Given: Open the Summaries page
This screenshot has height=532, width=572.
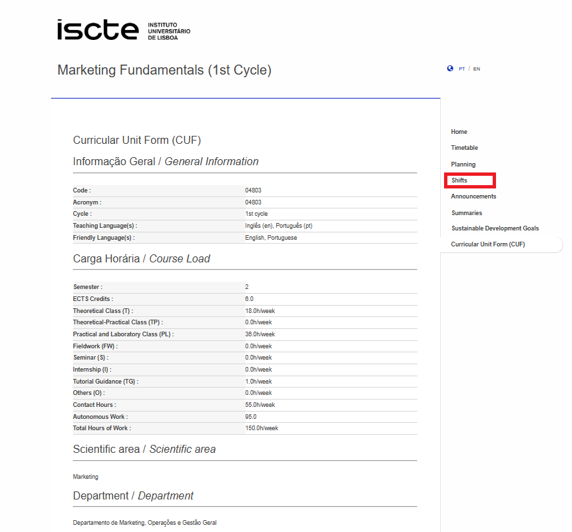Looking at the screenshot, I should tap(467, 213).
